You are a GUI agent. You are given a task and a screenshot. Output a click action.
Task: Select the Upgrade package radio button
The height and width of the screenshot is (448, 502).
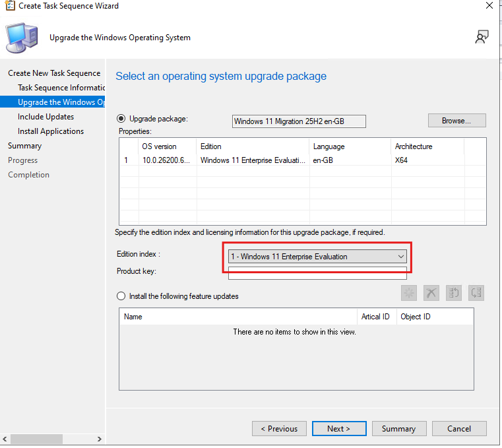click(x=121, y=119)
